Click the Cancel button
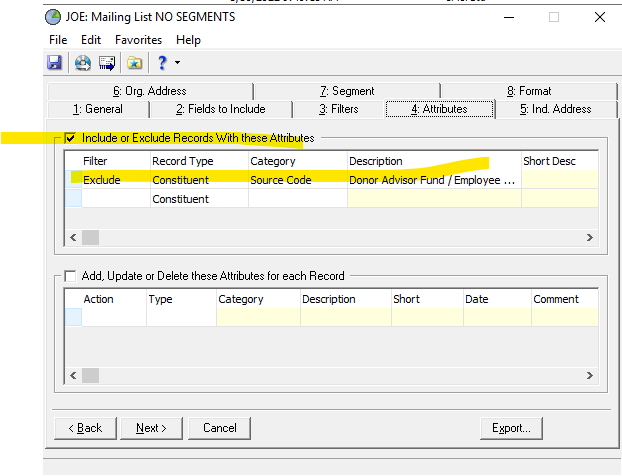 219,428
